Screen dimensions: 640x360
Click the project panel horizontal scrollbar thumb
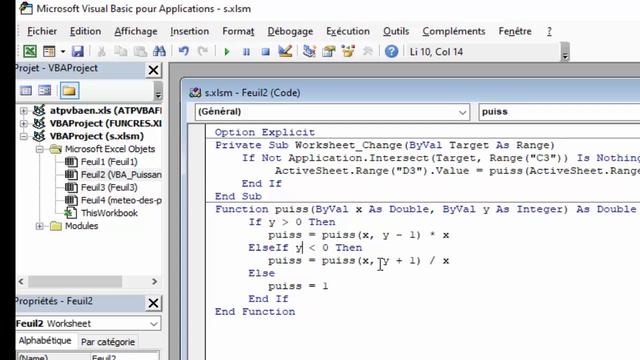pos(75,282)
